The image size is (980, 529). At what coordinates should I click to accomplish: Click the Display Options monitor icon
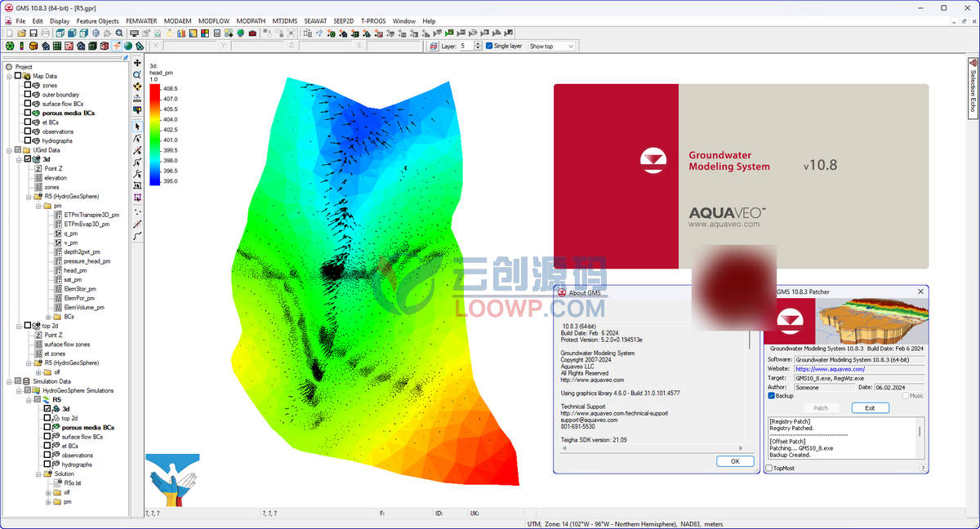134,33
